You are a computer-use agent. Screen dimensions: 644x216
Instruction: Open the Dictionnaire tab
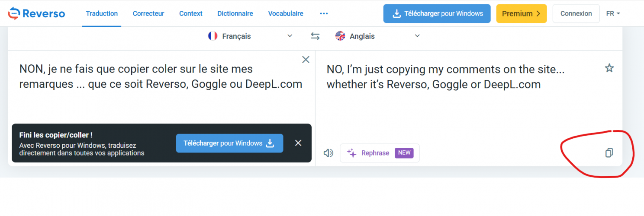click(x=235, y=13)
